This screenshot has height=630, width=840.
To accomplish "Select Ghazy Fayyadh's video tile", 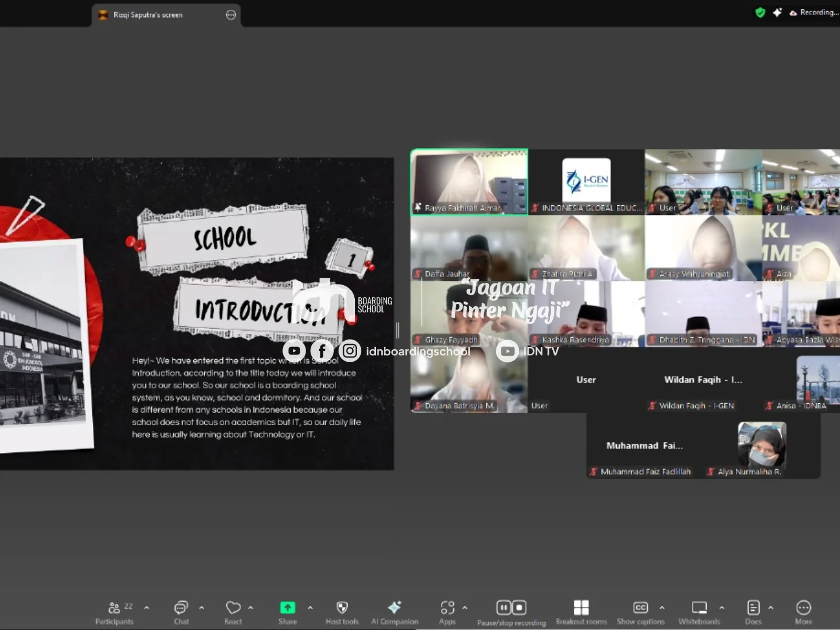I will point(469,314).
